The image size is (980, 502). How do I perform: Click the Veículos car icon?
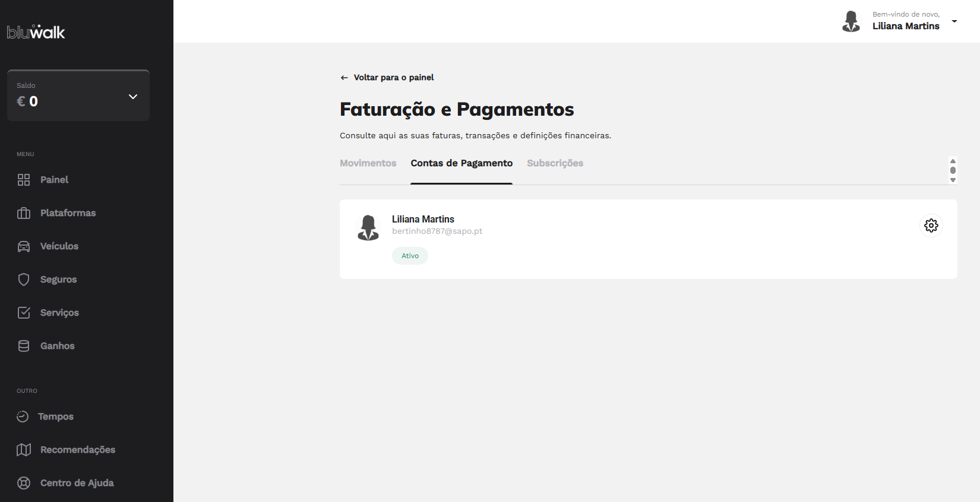[24, 246]
